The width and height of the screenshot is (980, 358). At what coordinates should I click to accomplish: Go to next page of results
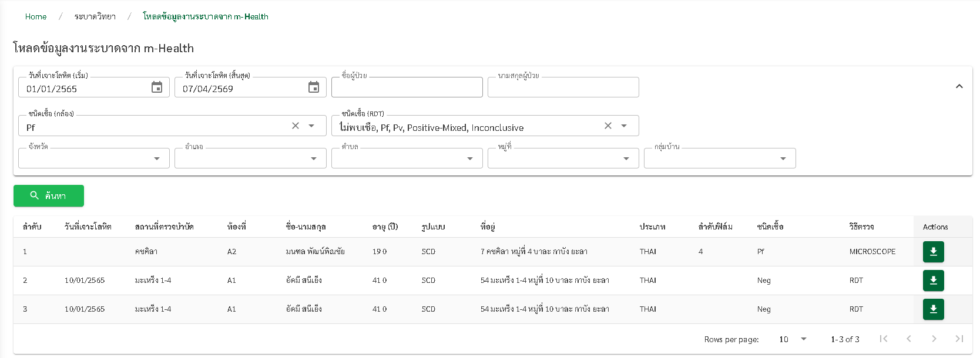[x=934, y=339]
